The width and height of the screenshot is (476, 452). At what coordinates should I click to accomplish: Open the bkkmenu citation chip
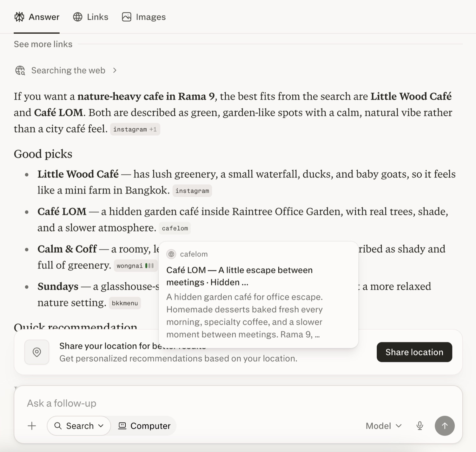125,303
